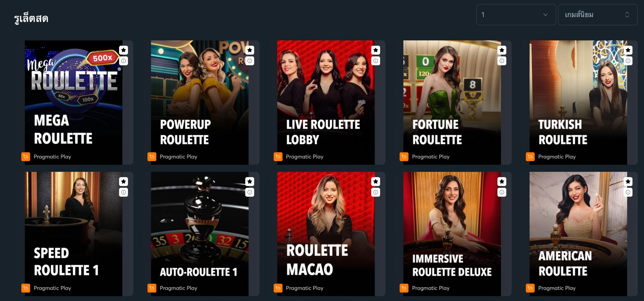This screenshot has width=644, height=301.
Task: Show info icon for Roulette Macao
Action: (376, 192)
